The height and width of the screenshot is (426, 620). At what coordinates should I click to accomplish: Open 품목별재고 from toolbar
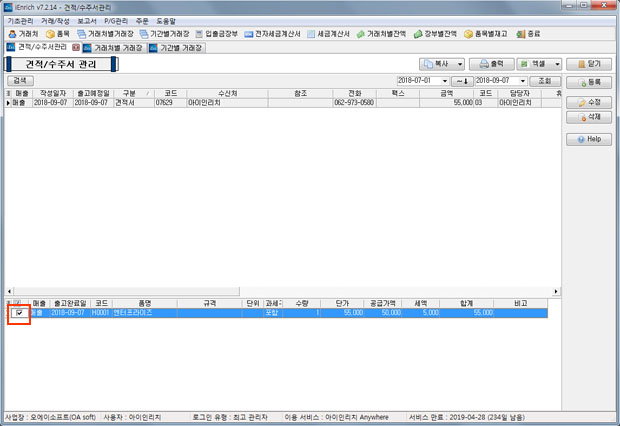click(x=487, y=33)
